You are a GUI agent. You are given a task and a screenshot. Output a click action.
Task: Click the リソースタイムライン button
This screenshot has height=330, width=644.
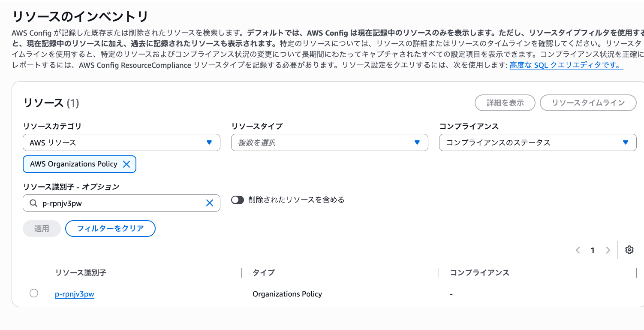point(588,103)
